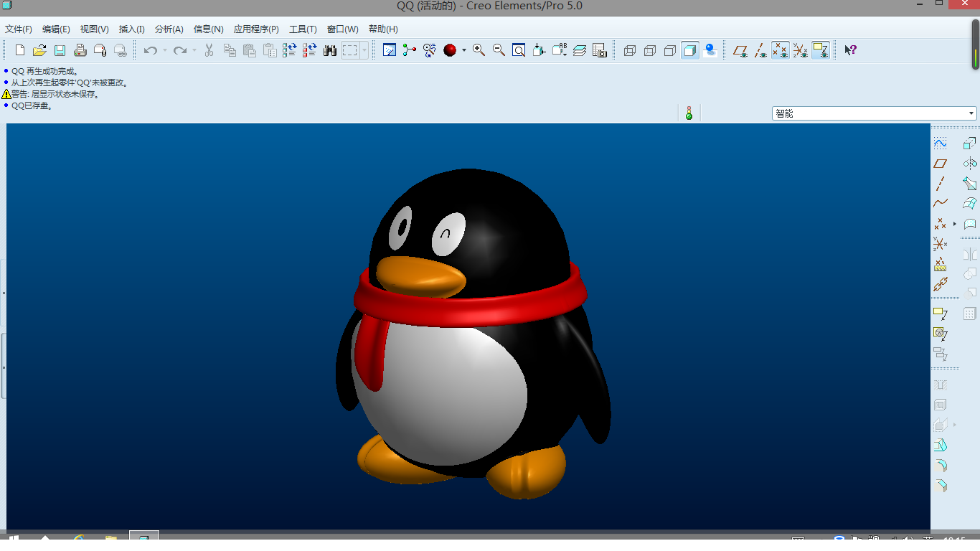Select the Sketch tool in right toolbar
Viewport: 980px width, 551px height.
(941, 143)
